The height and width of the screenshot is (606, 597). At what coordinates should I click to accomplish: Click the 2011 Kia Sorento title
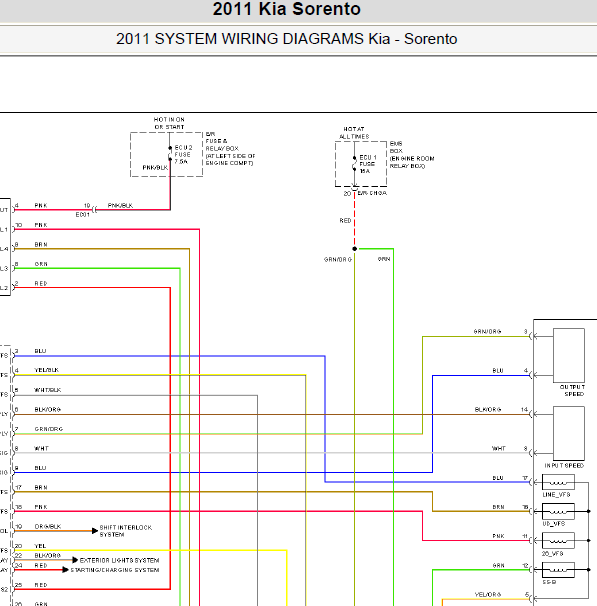[x=287, y=9]
